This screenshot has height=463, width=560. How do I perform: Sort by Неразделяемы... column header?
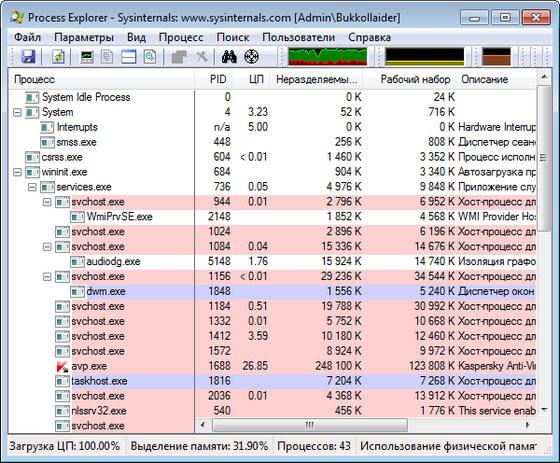click(316, 79)
